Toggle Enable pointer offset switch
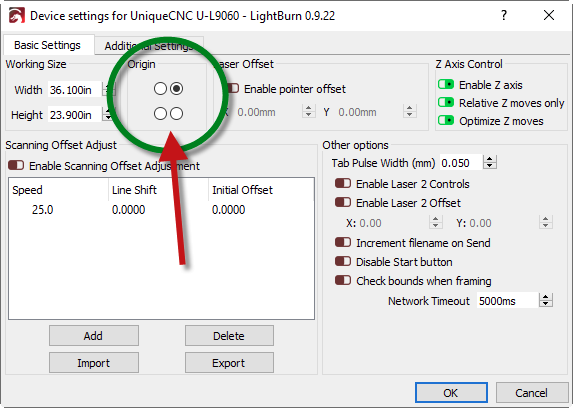Viewport: 573px width, 408px height. (x=232, y=88)
